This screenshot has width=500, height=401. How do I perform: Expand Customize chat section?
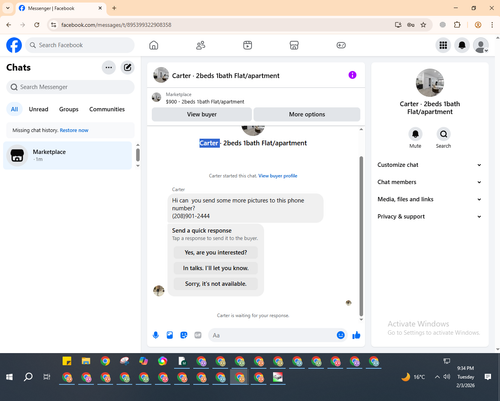429,165
